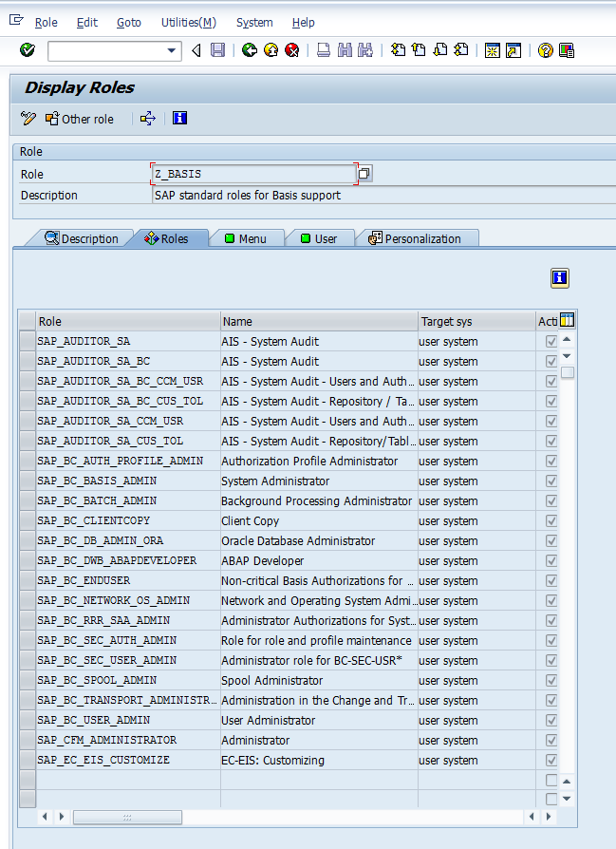Click the green checkmark Enter icon
The image size is (616, 849).
(28, 50)
